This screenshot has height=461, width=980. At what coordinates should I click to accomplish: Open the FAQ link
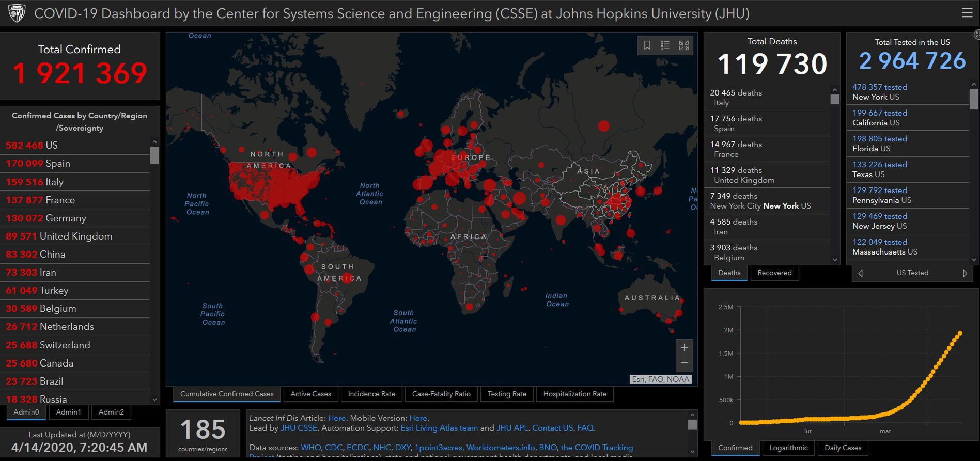tap(585, 428)
